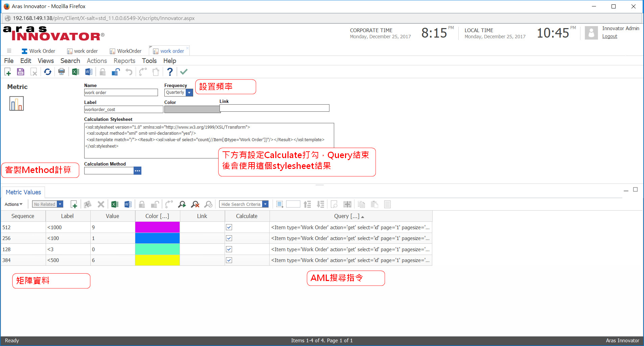Switch to the WorkOrder tab
The height and width of the screenshot is (346, 644).
tap(125, 51)
